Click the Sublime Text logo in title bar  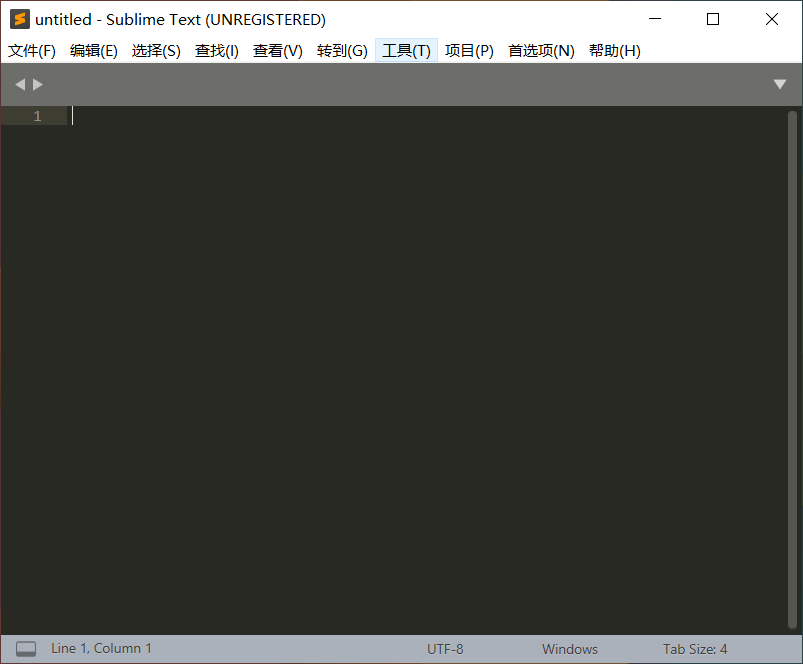(x=19, y=19)
